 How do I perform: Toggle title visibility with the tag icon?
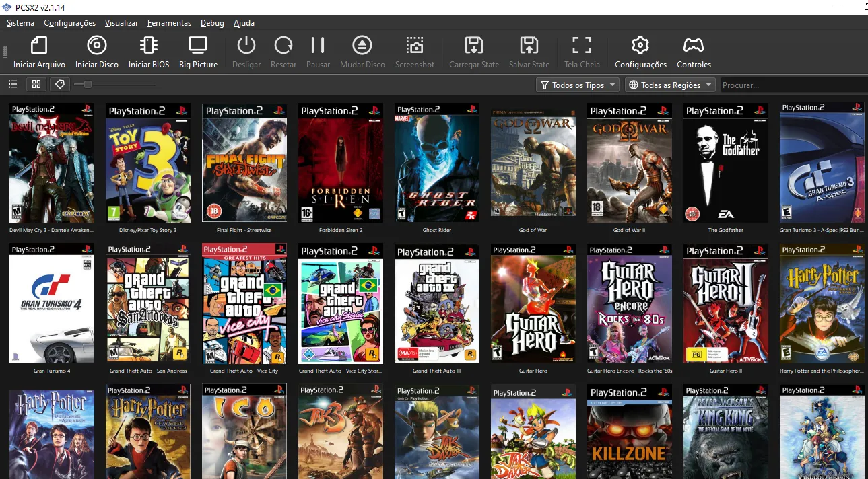[59, 84]
